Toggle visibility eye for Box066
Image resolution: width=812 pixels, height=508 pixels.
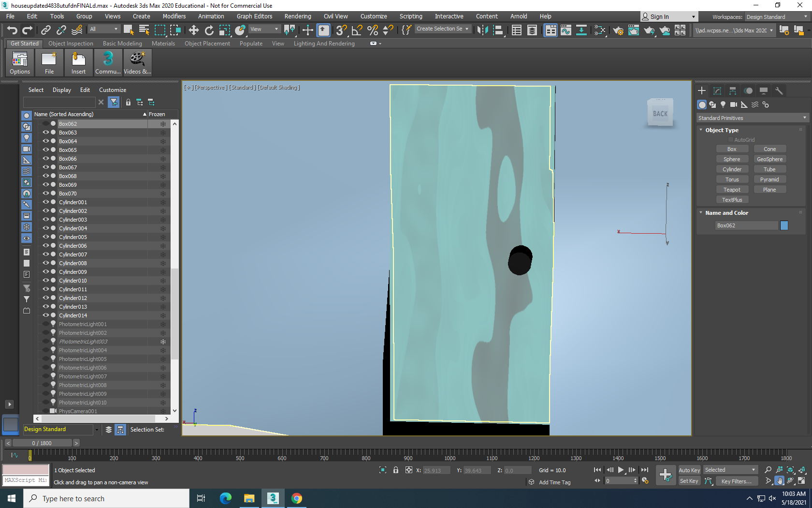tap(46, 158)
